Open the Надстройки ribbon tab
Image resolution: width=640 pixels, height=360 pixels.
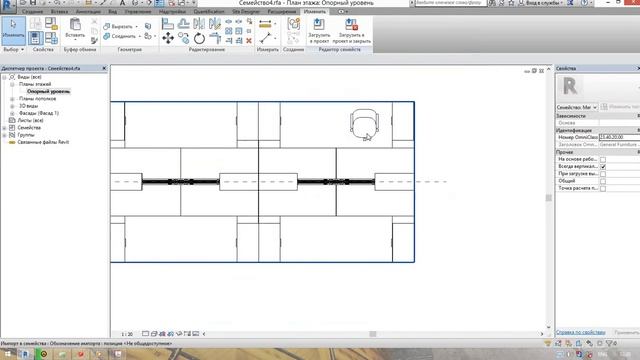pos(172,12)
